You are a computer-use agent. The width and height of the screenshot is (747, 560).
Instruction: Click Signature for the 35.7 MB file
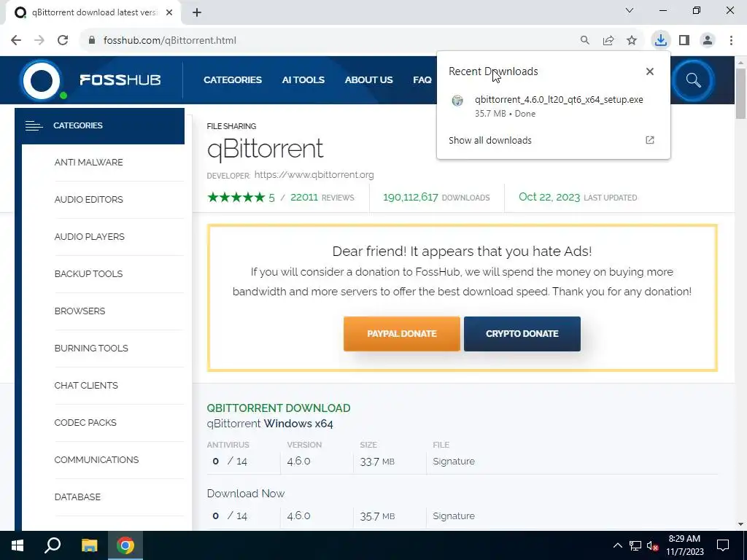454,516
